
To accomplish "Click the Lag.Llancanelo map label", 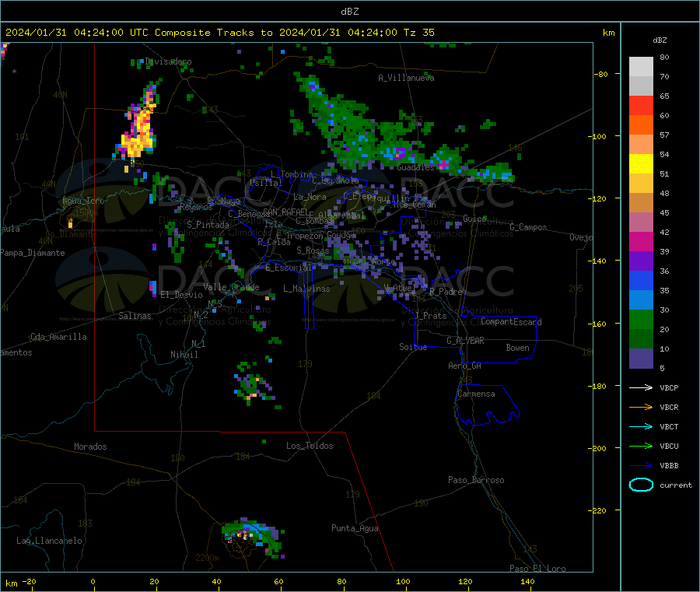I will (49, 541).
